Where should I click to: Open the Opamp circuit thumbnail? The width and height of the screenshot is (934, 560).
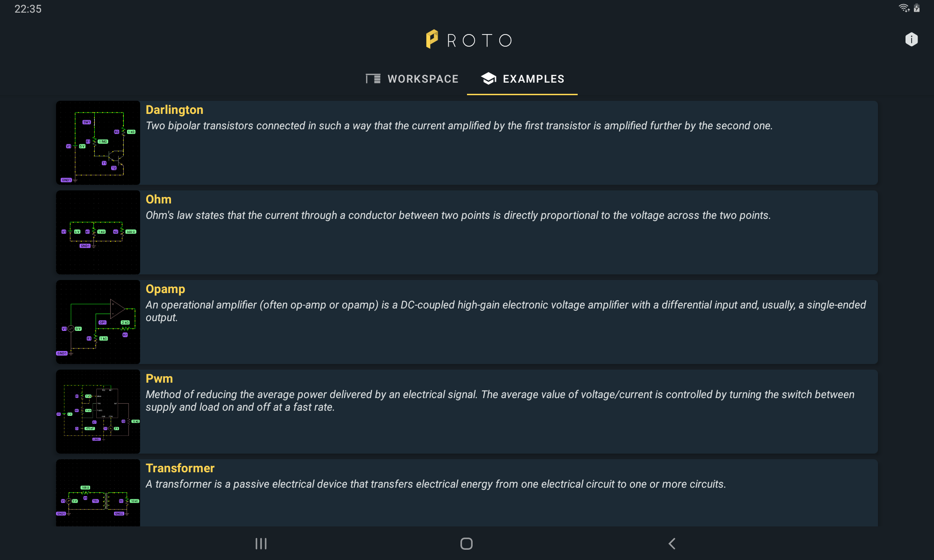98,322
